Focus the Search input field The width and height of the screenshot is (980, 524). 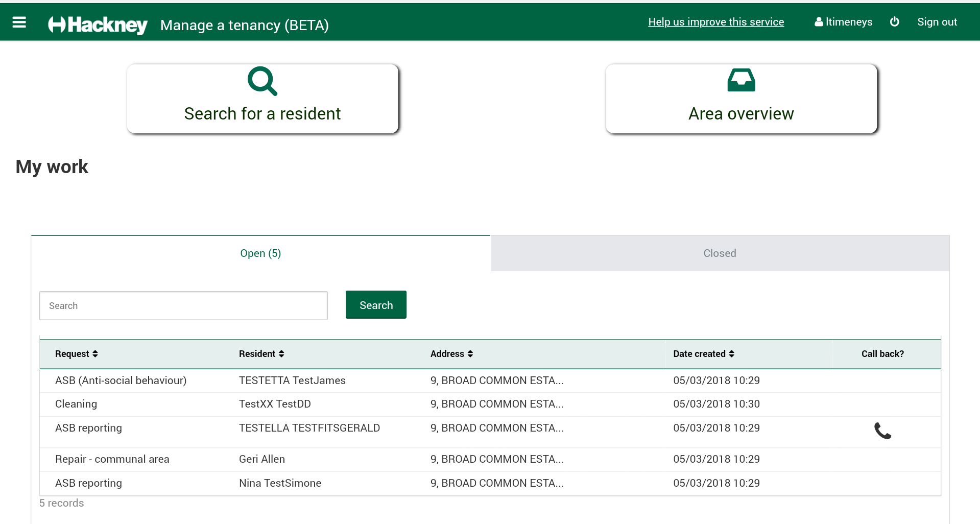click(x=183, y=305)
